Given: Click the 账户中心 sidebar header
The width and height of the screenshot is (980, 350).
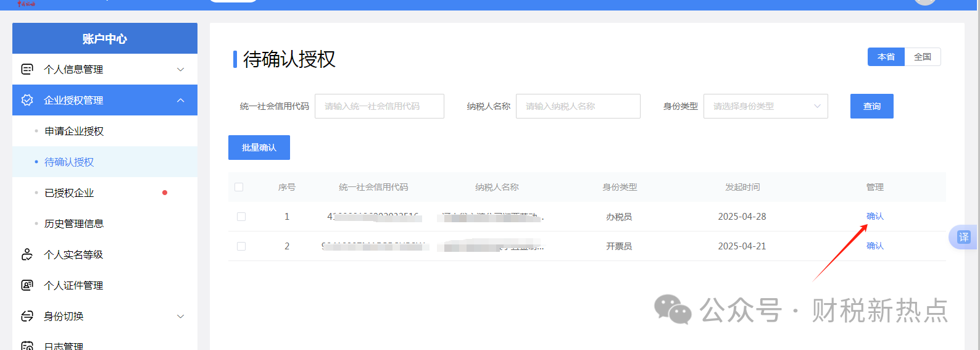Looking at the screenshot, I should tap(105, 38).
